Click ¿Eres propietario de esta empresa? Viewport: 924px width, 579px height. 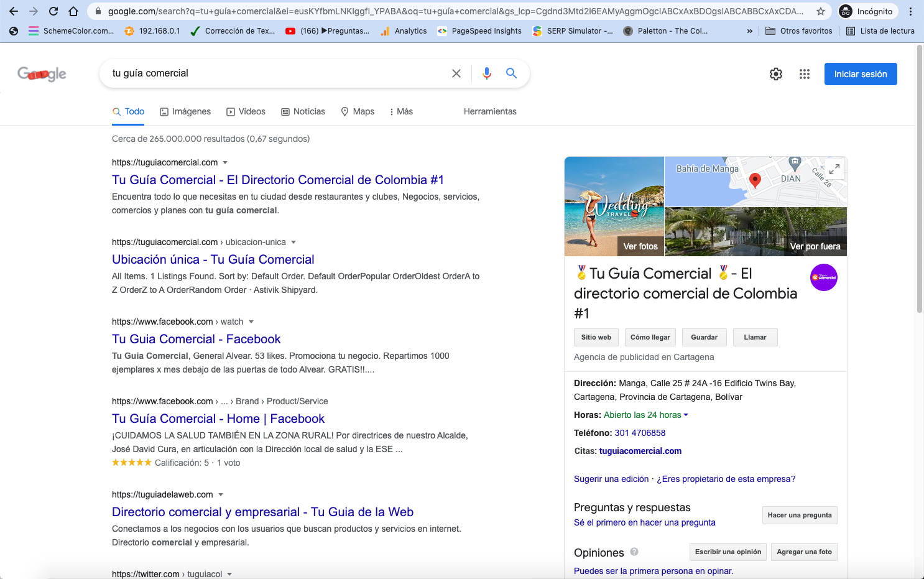726,479
